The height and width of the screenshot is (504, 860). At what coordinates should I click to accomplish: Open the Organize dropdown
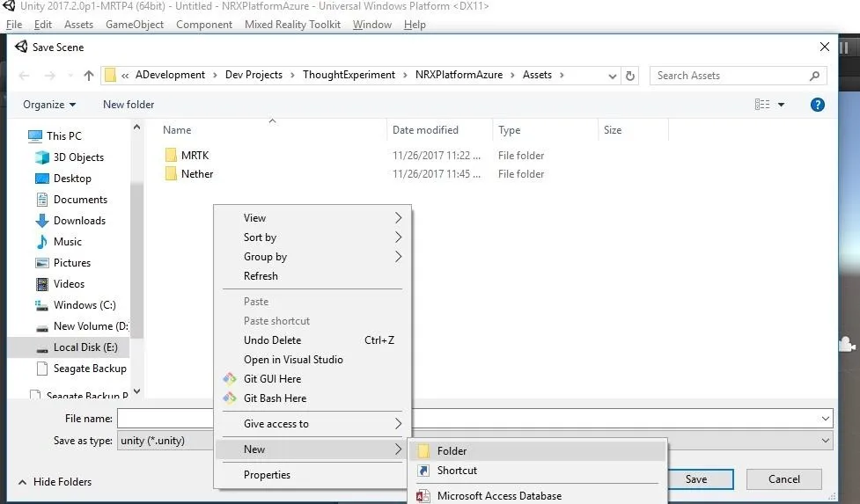pyautogui.click(x=49, y=105)
